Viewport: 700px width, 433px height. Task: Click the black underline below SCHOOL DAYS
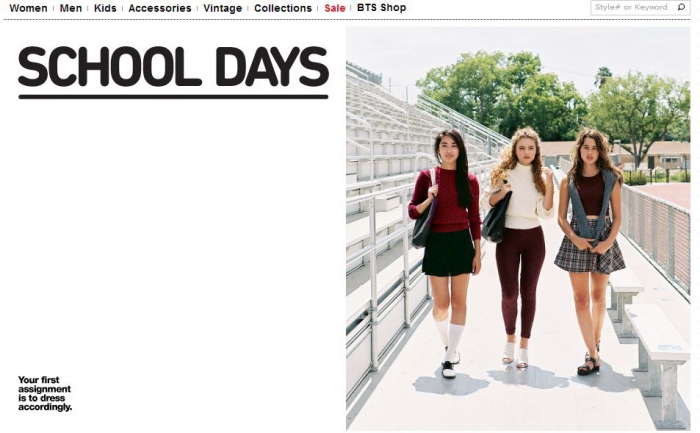tap(173, 96)
